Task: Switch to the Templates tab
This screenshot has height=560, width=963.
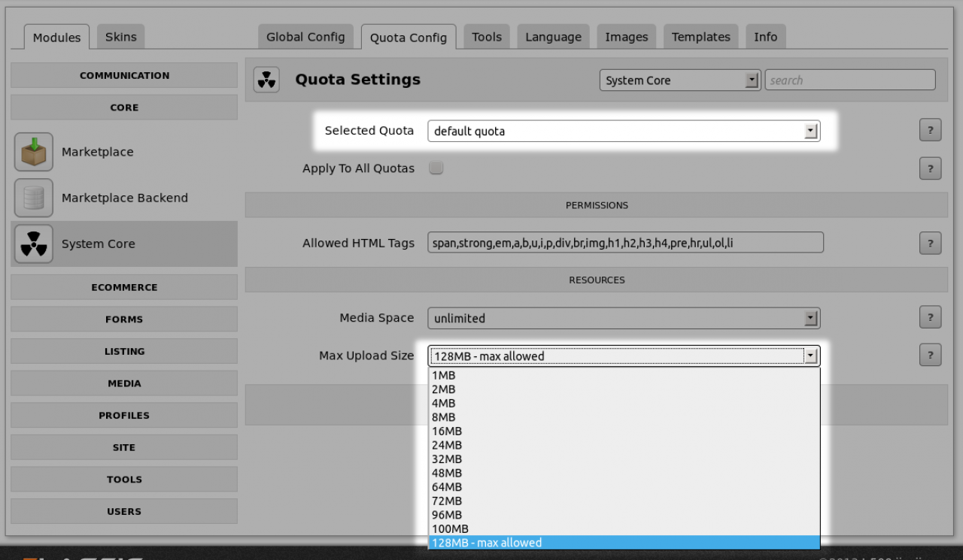Action: (x=700, y=37)
